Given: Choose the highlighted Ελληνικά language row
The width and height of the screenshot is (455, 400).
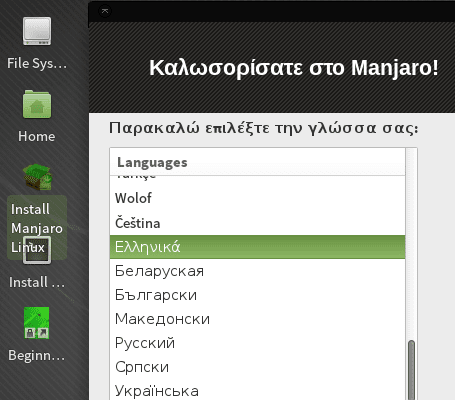Looking at the screenshot, I should tap(257, 247).
